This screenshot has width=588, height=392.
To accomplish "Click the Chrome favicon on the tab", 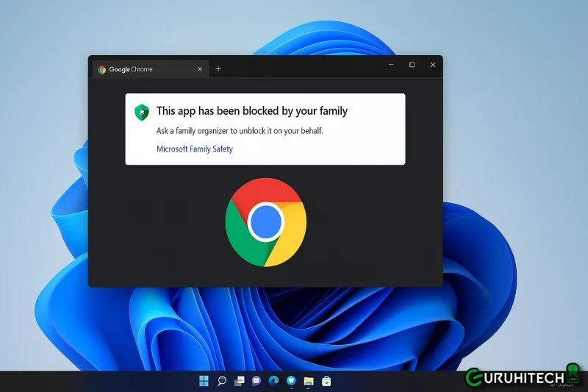I will click(x=101, y=69).
